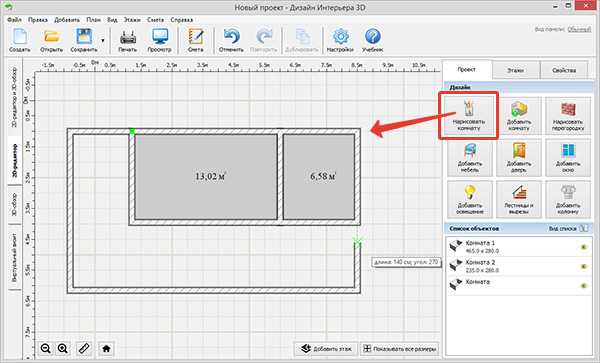Activate the ruler measuring tool
The image size is (600, 363).
pos(83,348)
